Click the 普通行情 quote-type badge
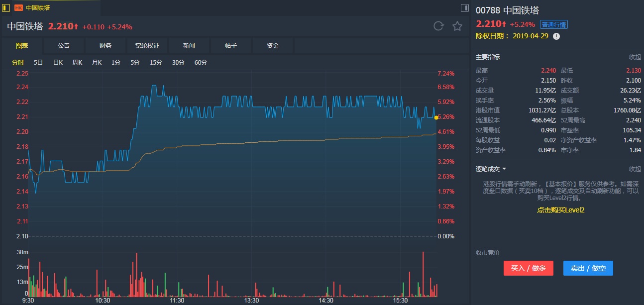The width and height of the screenshot is (644, 305). click(x=554, y=24)
